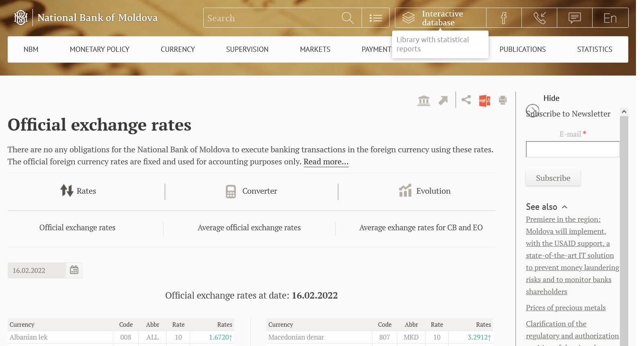Click the printer icon
The height and width of the screenshot is (346, 644).
(x=503, y=100)
